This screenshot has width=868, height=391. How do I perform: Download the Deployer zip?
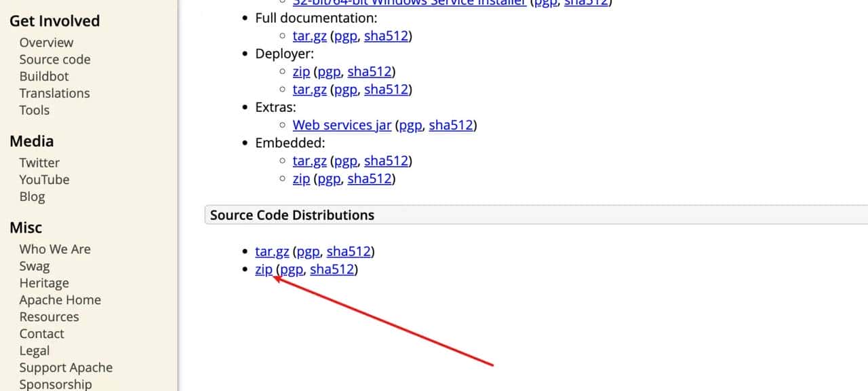(302, 71)
